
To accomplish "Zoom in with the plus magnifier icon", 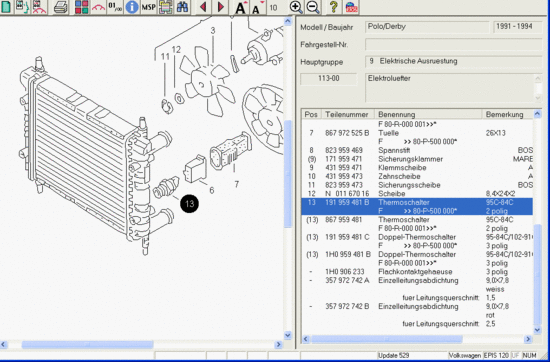I will 296,7.
